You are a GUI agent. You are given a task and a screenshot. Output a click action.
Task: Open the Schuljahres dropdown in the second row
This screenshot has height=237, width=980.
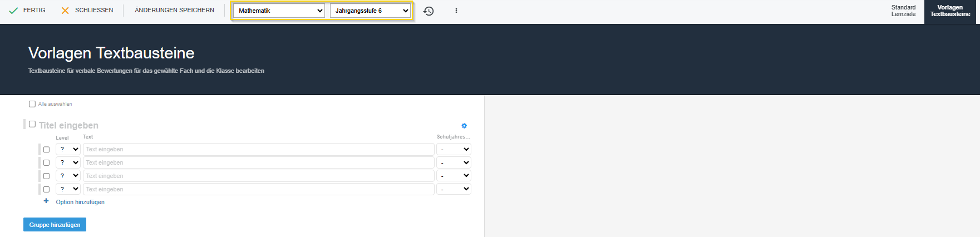(454, 162)
